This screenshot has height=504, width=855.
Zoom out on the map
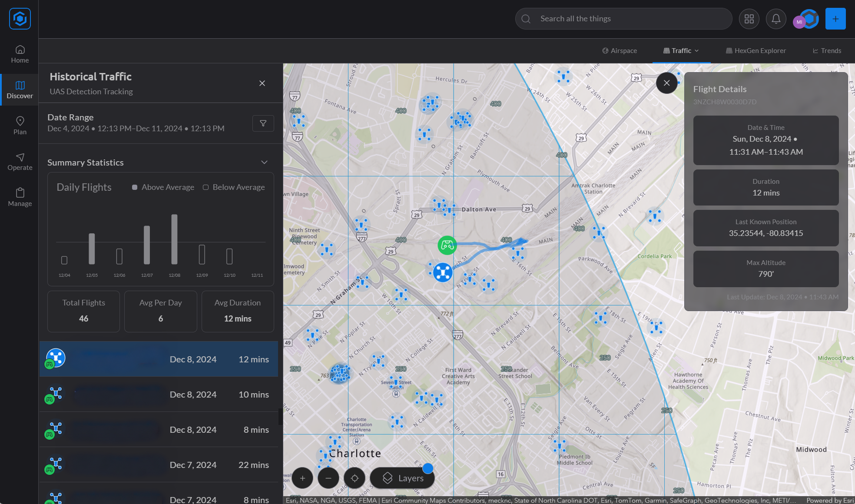click(x=328, y=478)
